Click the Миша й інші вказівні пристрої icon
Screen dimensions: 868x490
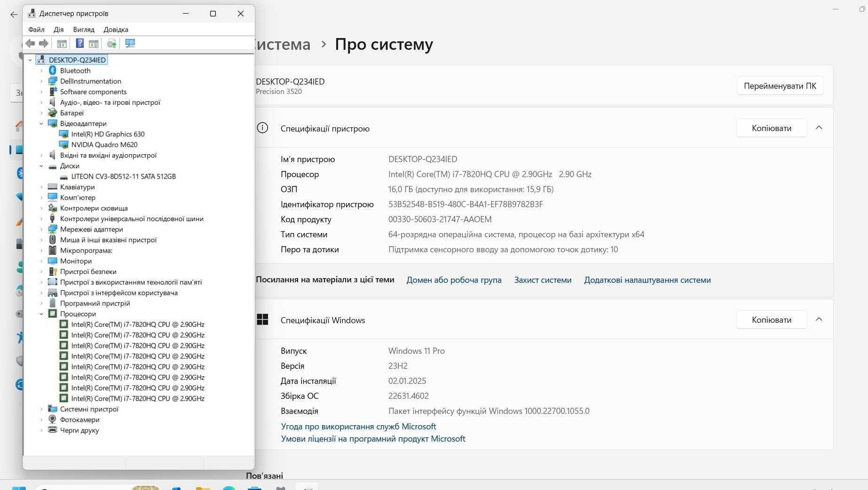tap(53, 240)
